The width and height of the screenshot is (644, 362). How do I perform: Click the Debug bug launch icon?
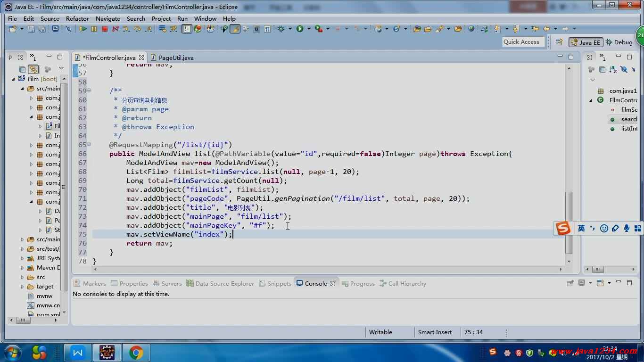pos(281,29)
